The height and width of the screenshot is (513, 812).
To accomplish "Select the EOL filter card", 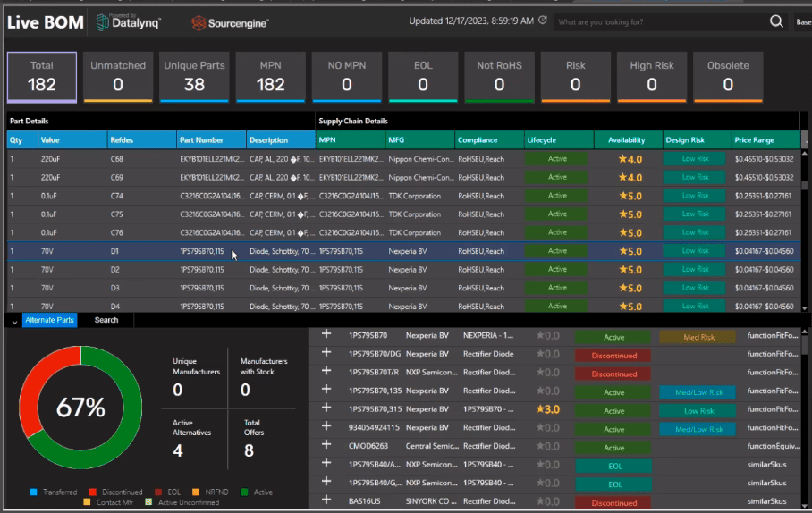I will coord(423,77).
